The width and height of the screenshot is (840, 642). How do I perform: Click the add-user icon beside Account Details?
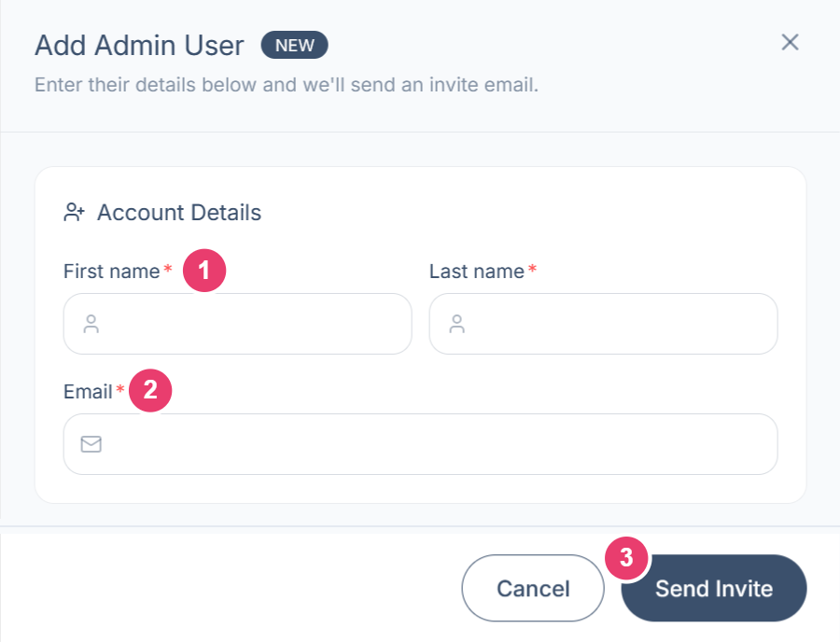coord(74,212)
